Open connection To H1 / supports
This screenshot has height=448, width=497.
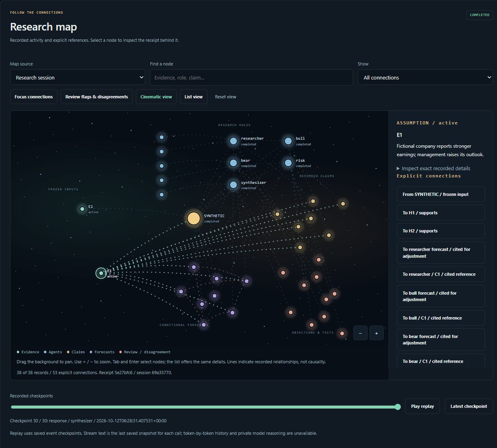tap(441, 213)
